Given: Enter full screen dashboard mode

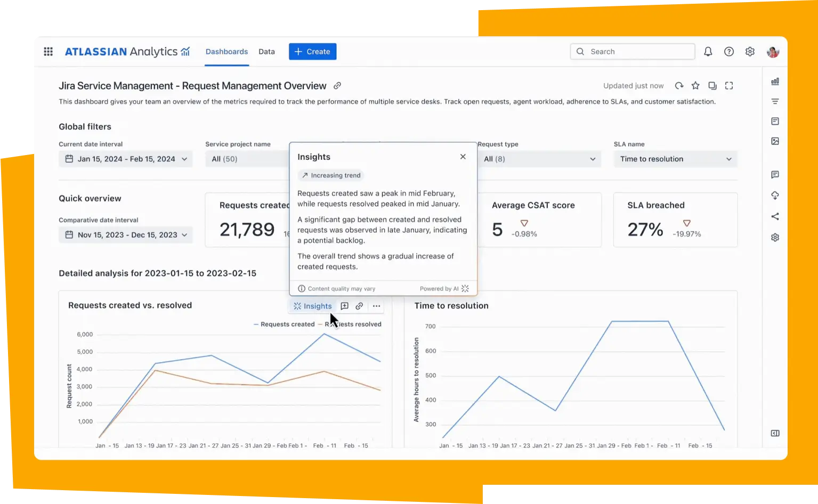Looking at the screenshot, I should 729,86.
